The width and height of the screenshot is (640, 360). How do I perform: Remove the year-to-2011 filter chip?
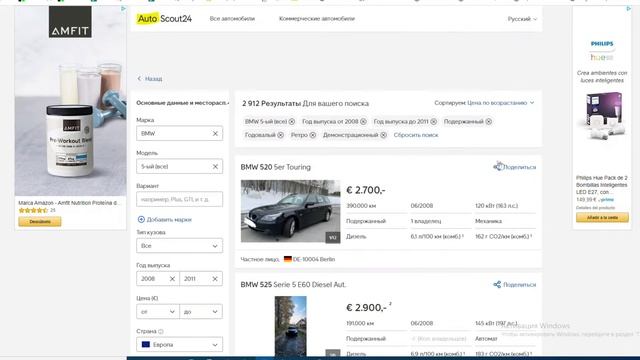(x=433, y=122)
